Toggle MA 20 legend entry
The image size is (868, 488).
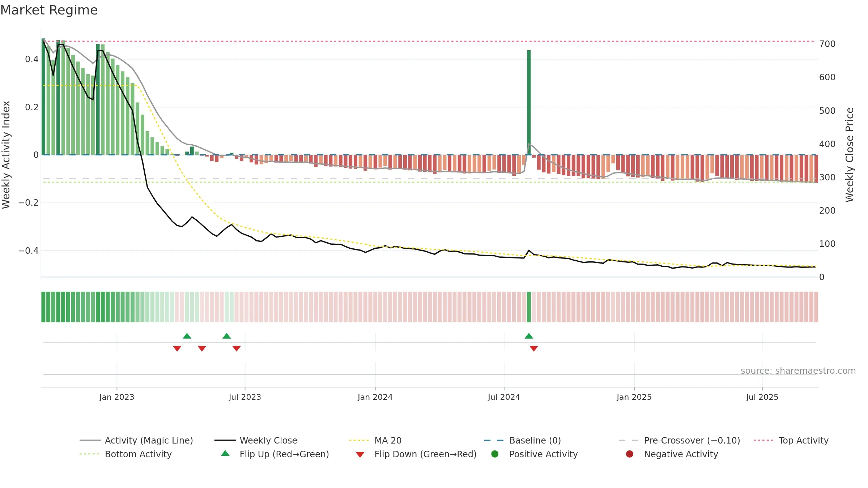point(375,440)
